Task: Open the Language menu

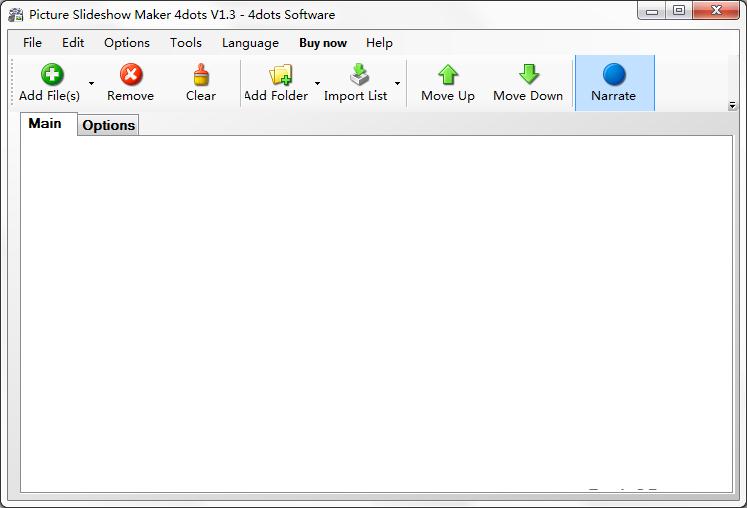Action: coord(251,43)
